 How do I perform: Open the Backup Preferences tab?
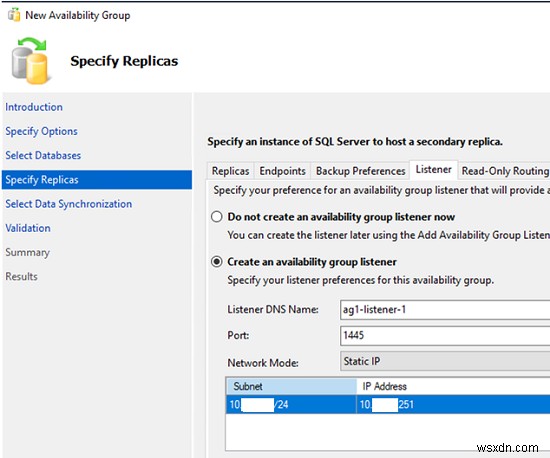360,171
